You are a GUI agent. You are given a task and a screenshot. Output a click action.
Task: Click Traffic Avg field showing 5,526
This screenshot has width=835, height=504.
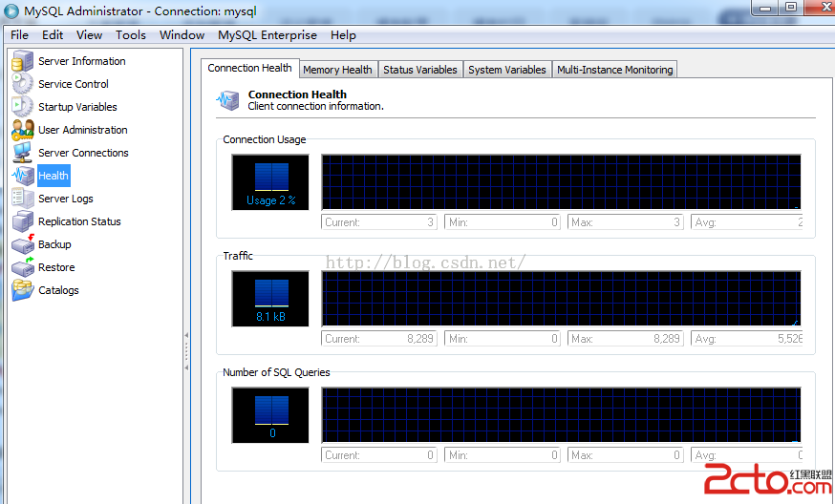(x=746, y=339)
